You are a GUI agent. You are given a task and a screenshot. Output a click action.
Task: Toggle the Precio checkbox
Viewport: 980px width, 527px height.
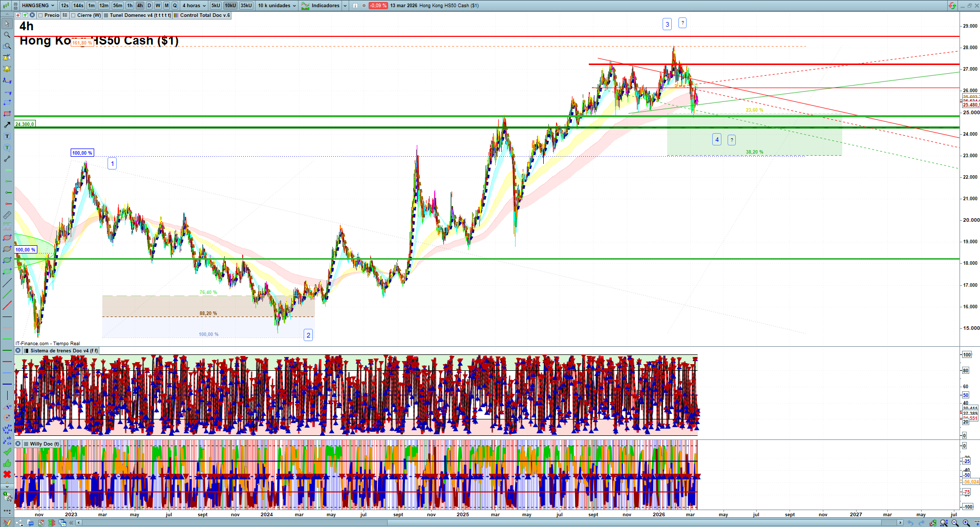pos(41,15)
